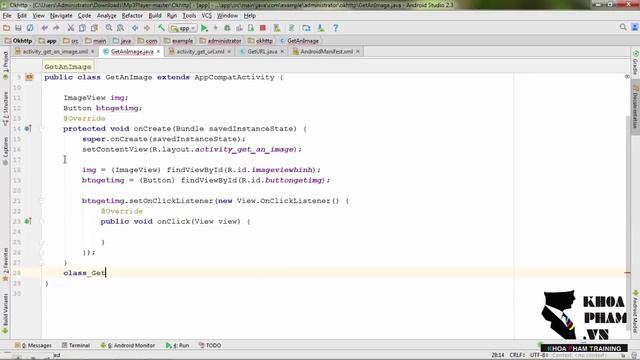Toggle the Messages tool window
Image resolution: width=640 pixels, height=360 pixels.
(33, 345)
